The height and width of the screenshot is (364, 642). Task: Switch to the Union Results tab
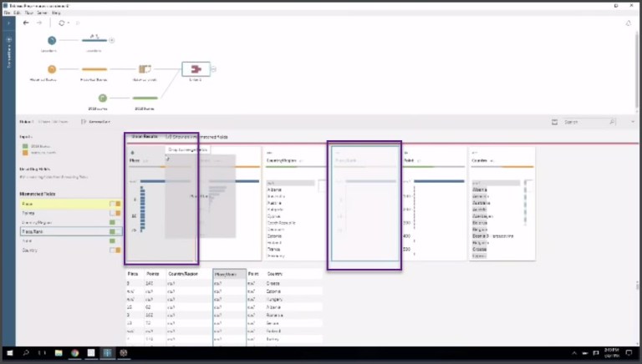point(145,136)
